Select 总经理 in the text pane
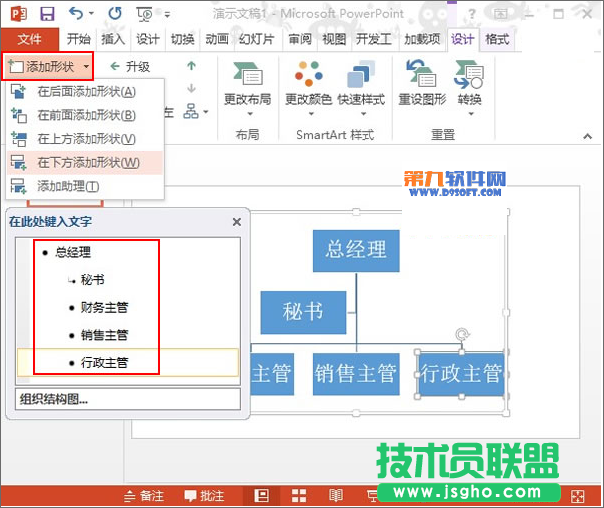 [x=73, y=252]
